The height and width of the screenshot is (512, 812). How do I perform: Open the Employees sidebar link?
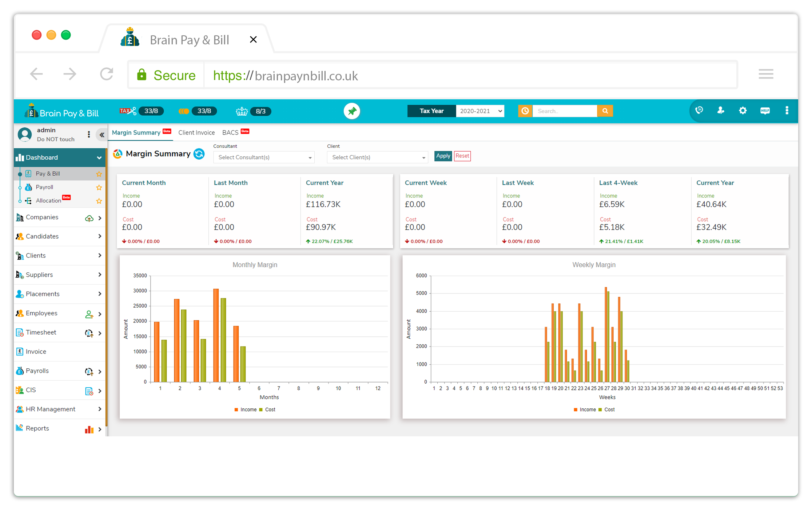(x=41, y=313)
